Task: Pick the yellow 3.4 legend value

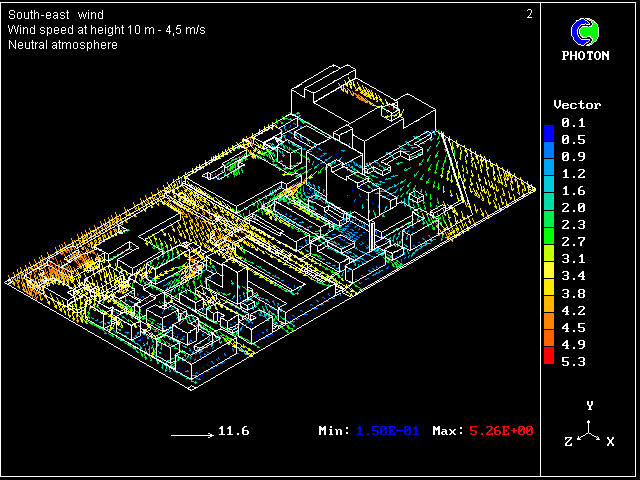Action: [574, 275]
